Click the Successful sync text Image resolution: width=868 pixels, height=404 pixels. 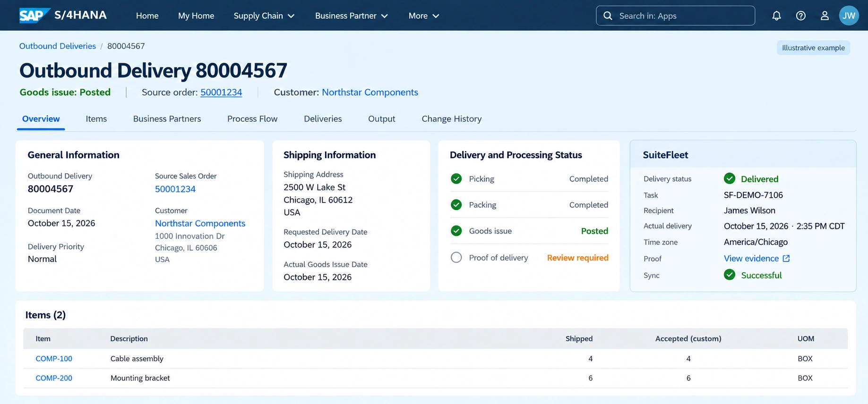click(x=761, y=275)
